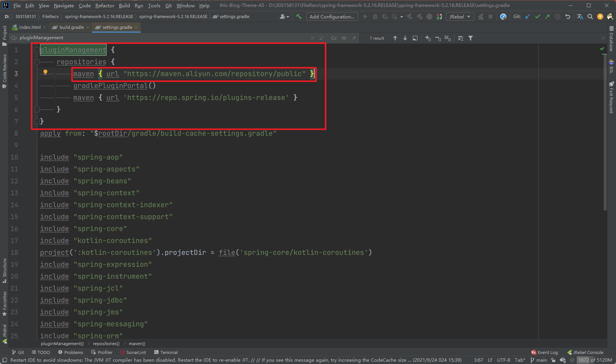Click the memory indicator 1672 of 5120M
The image size is (616, 364).
[594, 360]
